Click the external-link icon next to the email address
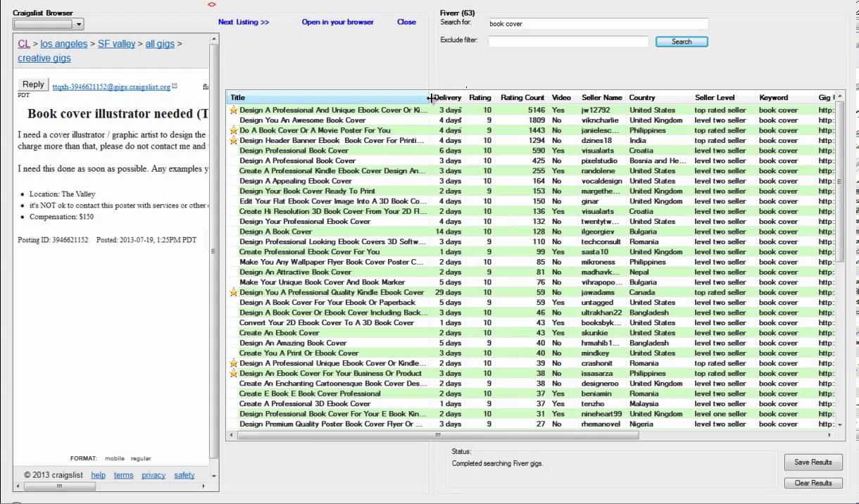The image size is (859, 504). tap(175, 86)
